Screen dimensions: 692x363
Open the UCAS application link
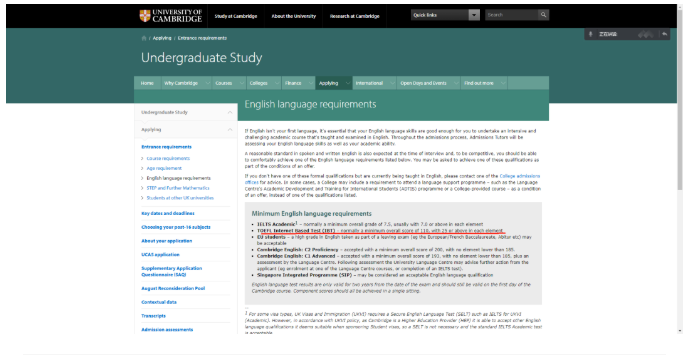[x=160, y=255]
